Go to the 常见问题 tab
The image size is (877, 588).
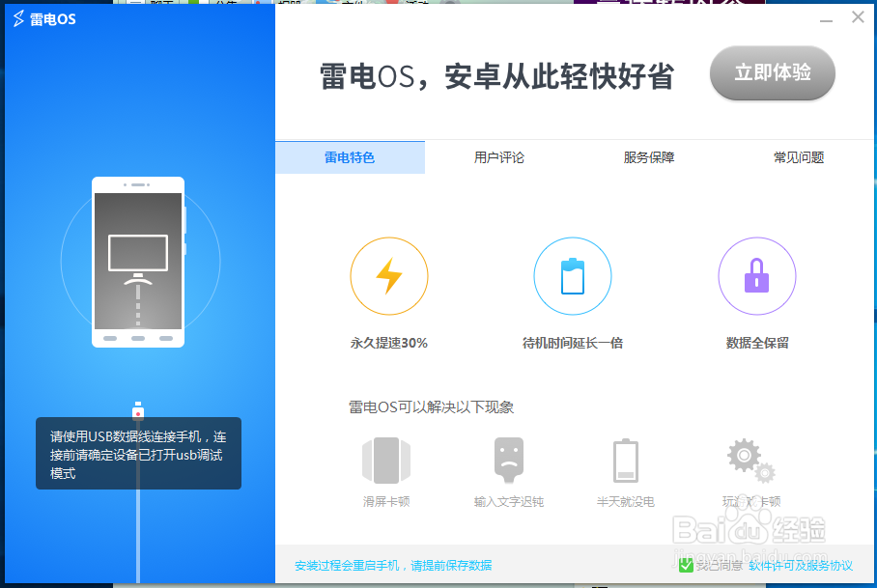799,157
